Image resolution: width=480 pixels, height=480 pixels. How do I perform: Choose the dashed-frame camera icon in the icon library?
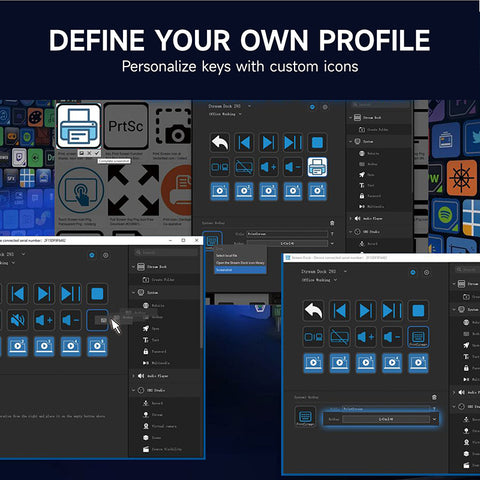tap(173, 126)
